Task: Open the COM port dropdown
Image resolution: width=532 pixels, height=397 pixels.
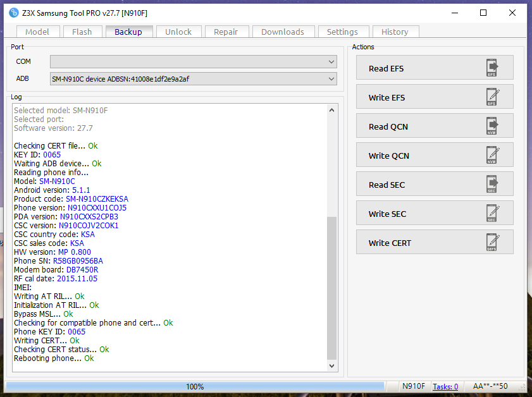Action: click(x=194, y=62)
